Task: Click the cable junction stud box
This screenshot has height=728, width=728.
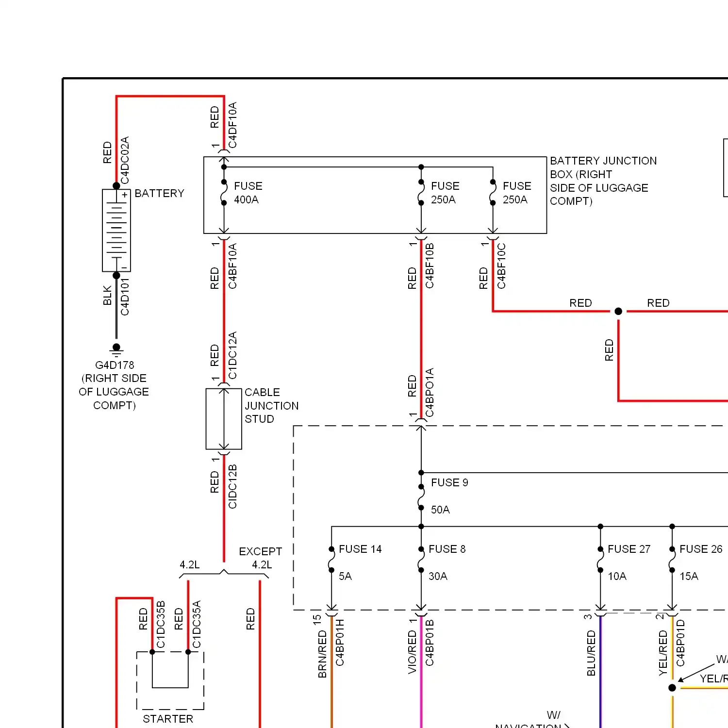Action: click(224, 419)
